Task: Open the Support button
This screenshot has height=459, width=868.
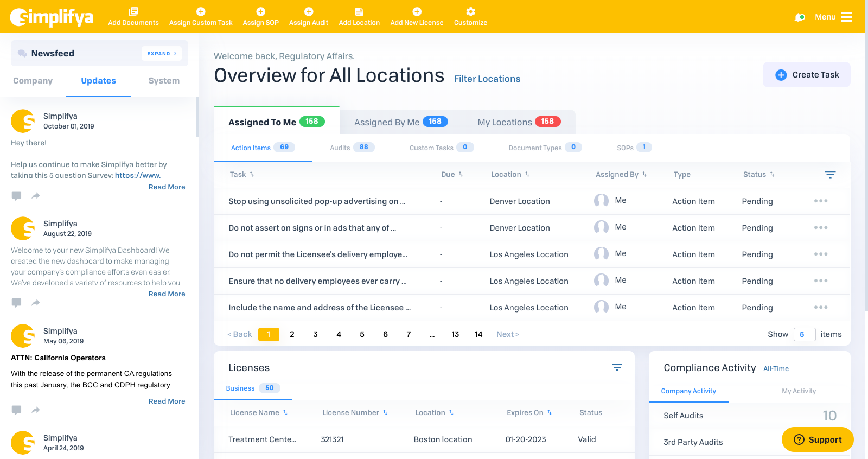Action: 818,439
